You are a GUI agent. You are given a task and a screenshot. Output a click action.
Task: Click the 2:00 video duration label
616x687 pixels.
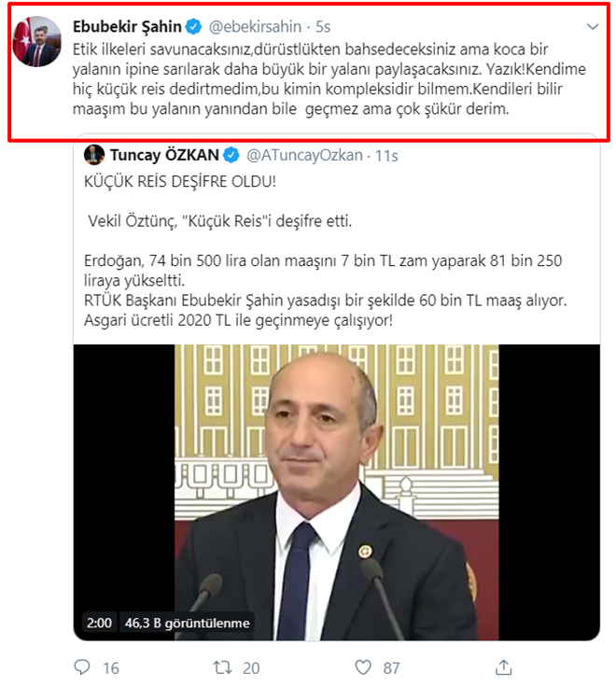pyautogui.click(x=99, y=623)
